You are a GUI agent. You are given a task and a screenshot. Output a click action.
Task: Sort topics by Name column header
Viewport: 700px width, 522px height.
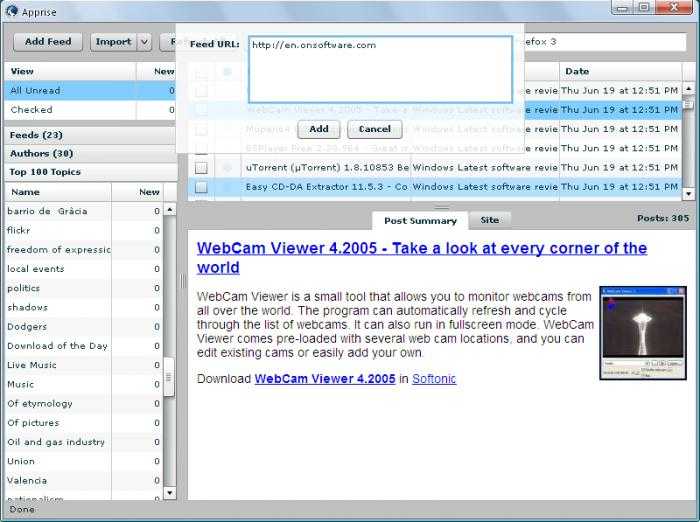click(x=58, y=192)
